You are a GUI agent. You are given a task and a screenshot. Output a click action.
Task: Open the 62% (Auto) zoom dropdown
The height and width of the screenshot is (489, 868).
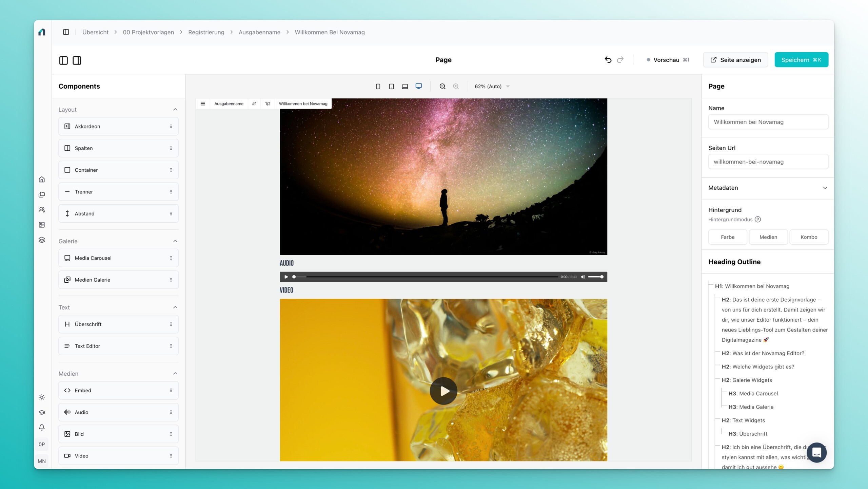(x=492, y=87)
